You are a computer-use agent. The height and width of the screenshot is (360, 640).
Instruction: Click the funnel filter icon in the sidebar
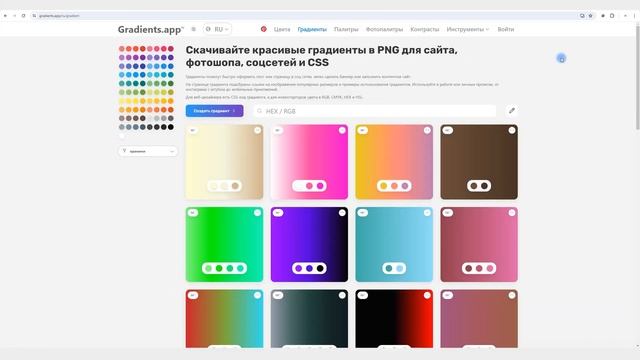click(x=124, y=151)
